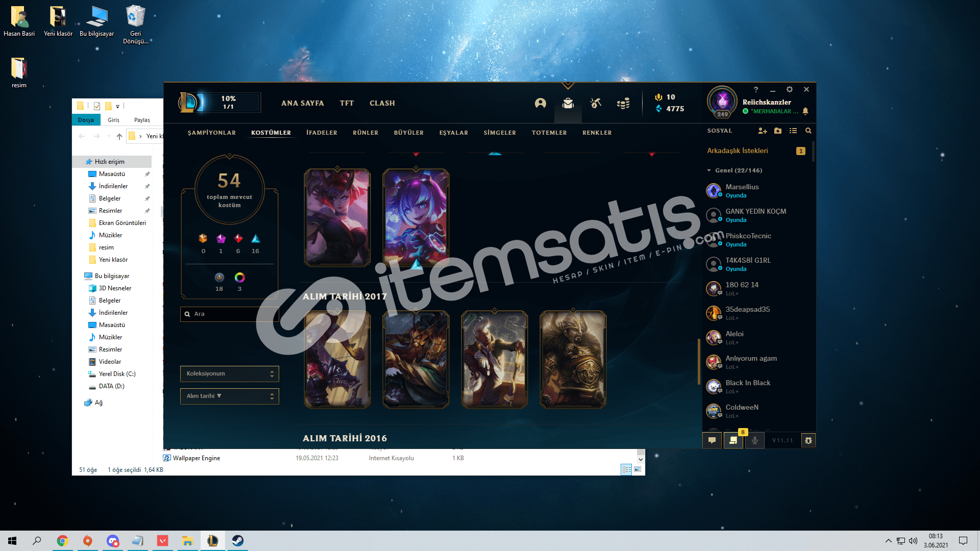Select the white-haired suit skin thumbnail

pyautogui.click(x=495, y=360)
